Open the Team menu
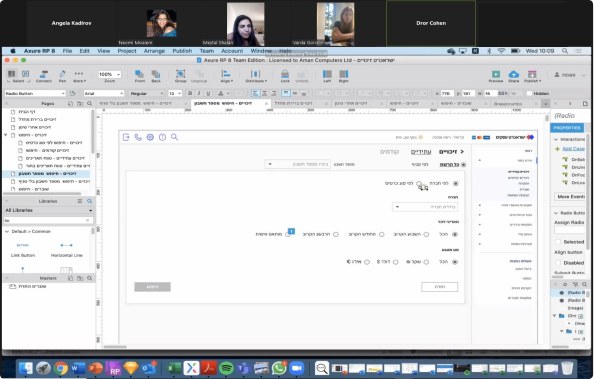 pos(207,51)
